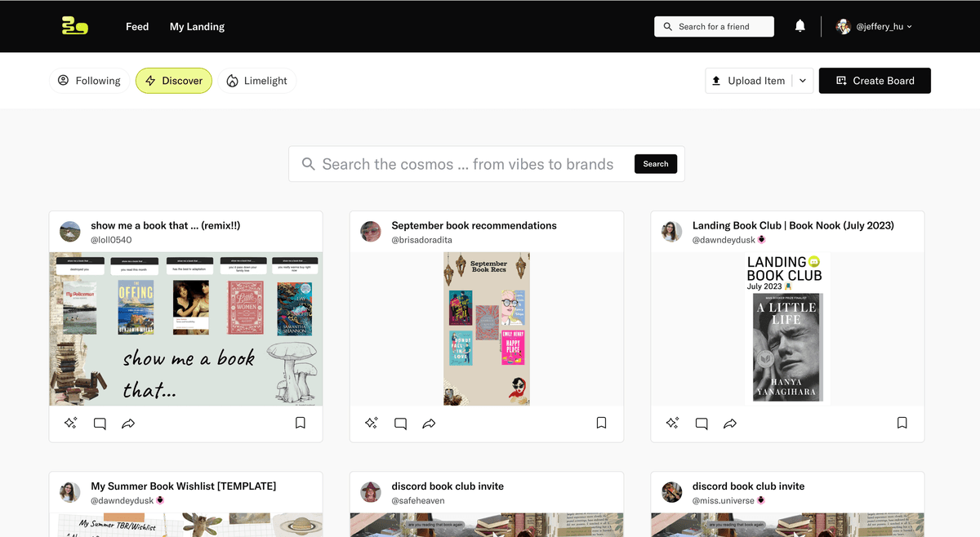Bookmark the show me a book post

point(301,423)
